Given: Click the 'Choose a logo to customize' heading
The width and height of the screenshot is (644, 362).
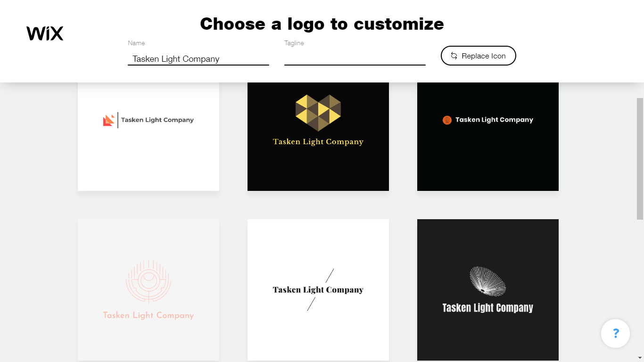Looking at the screenshot, I should (x=322, y=24).
